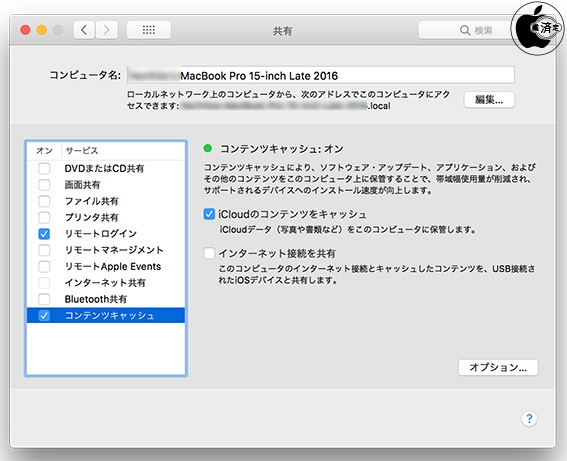
Task: Select the Bluetooth共有 service row
Action: point(106,299)
